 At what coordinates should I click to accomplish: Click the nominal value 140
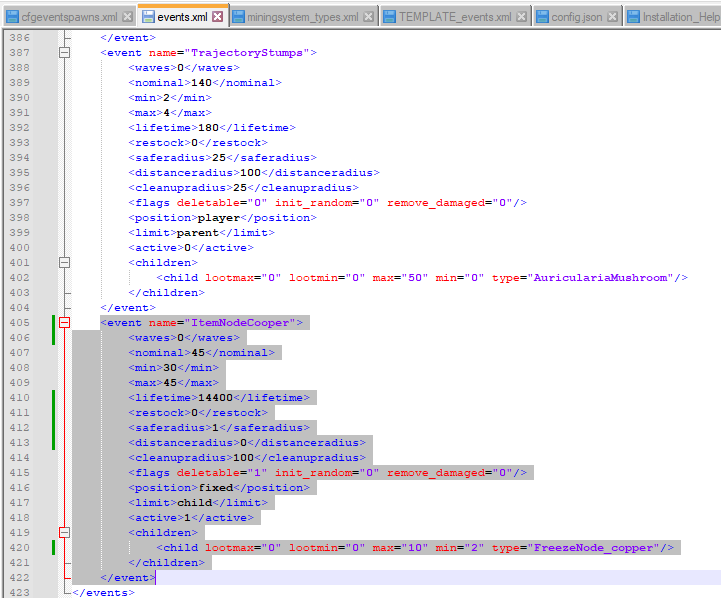coord(201,83)
